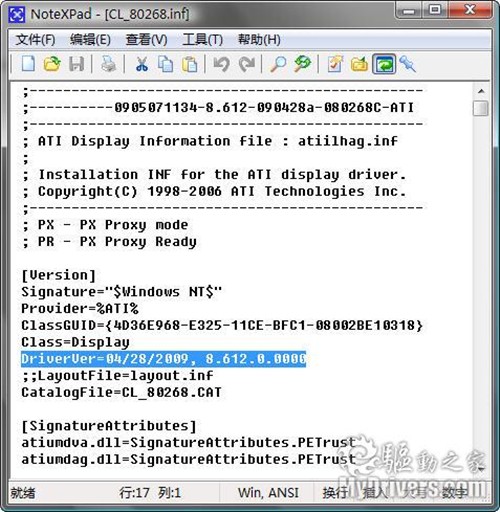
Task: Open Replace with the green arrows icon
Action: pos(302,64)
